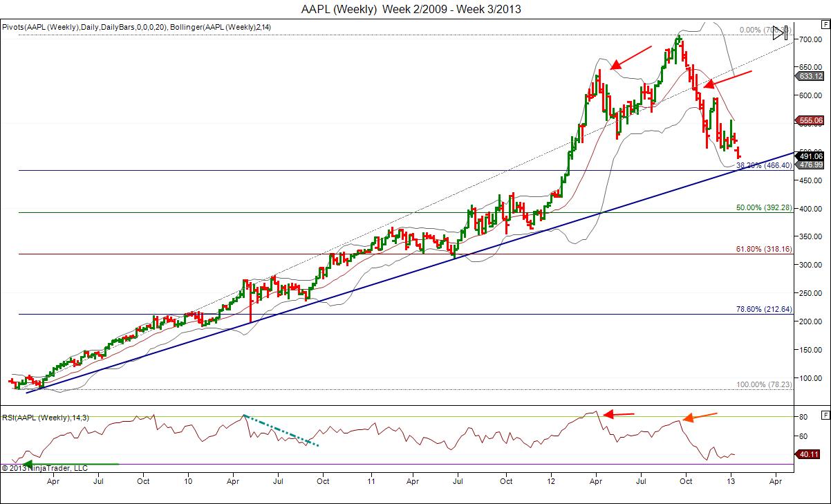Click the © 2013 NinjaTrader, LLC text

click(45, 468)
